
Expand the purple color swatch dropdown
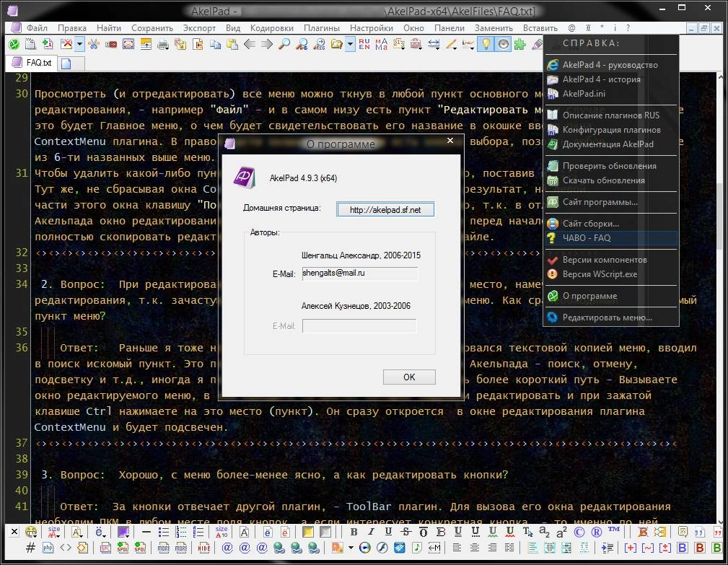[x=123, y=532]
